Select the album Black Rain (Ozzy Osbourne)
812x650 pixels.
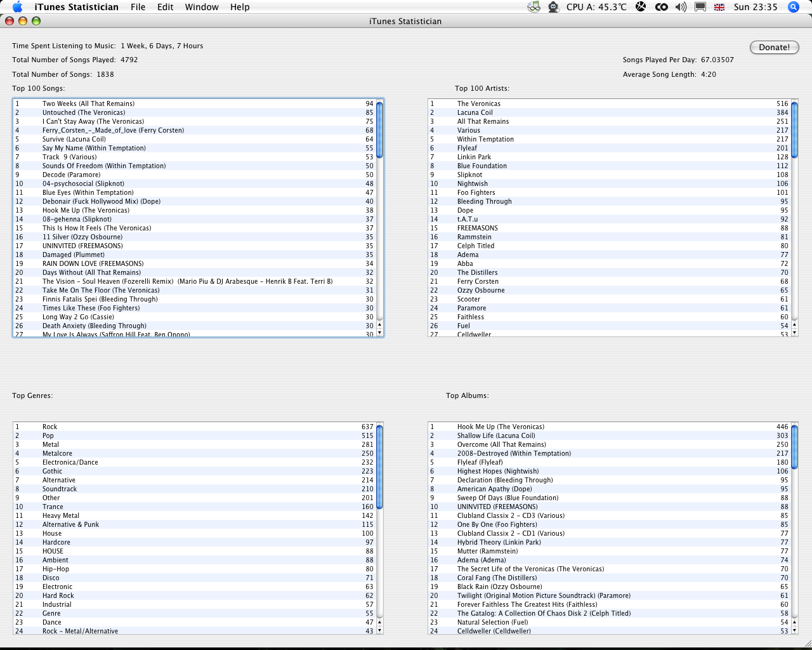click(610, 587)
